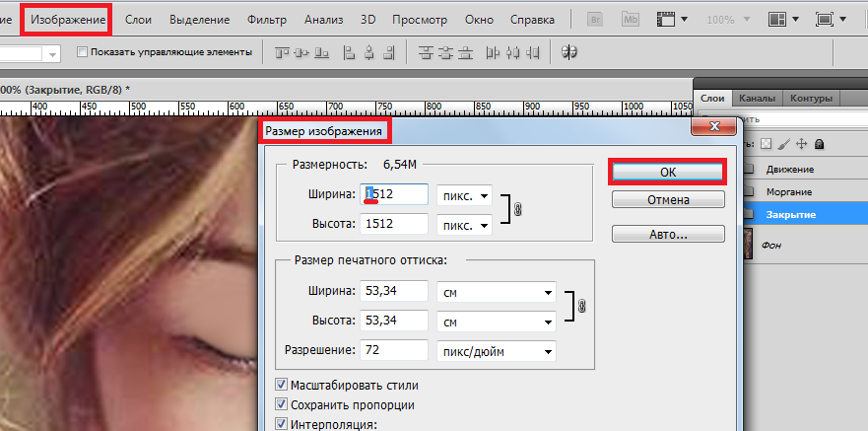Toggle the Интерполяция checkbox

(x=281, y=424)
